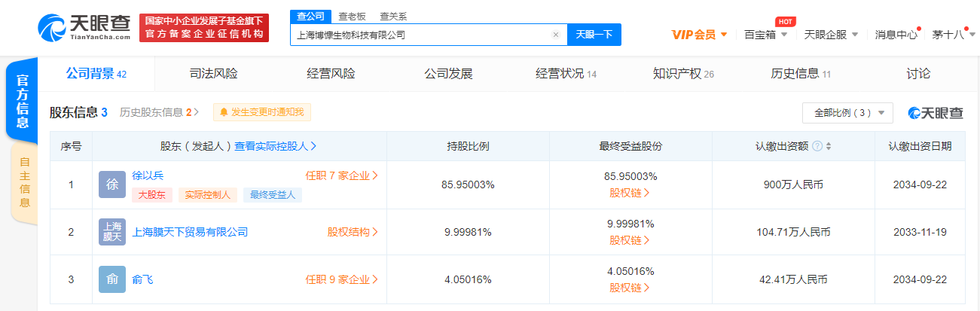Click the 2033-11-19 date cell

[x=919, y=232]
